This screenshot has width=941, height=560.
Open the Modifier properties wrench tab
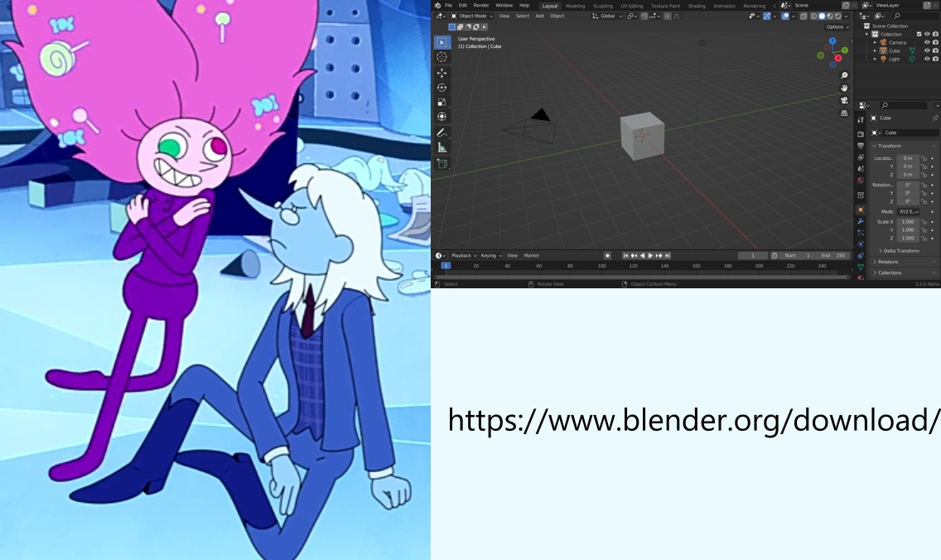(x=861, y=221)
